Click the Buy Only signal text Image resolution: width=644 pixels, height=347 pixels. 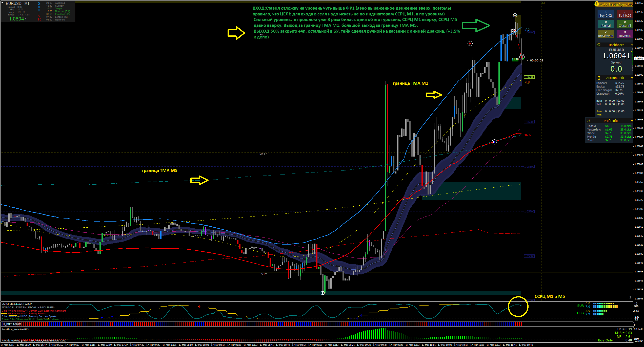[x=605, y=340]
